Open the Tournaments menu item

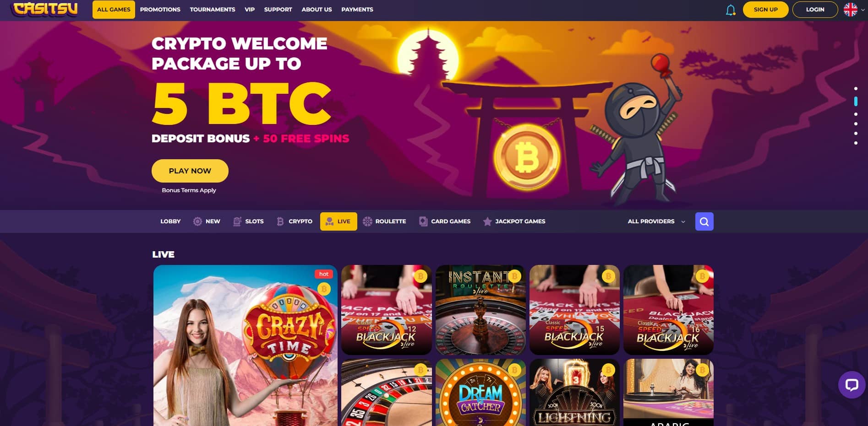(x=213, y=10)
